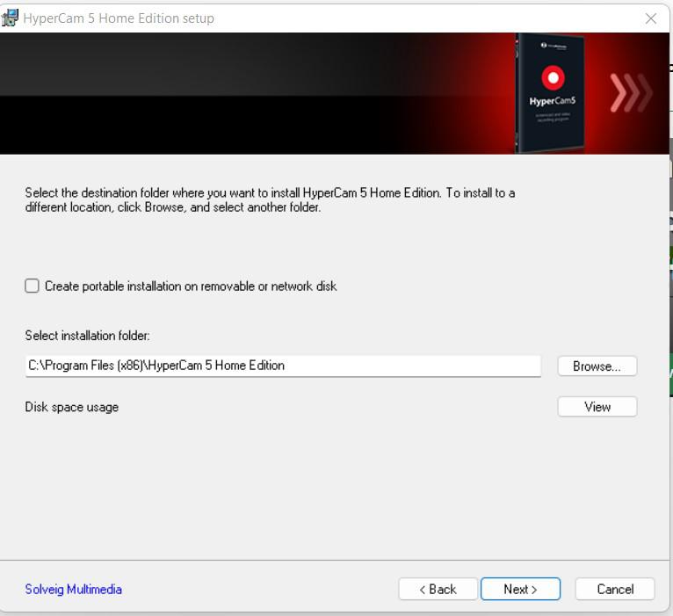Click the 'Create portable installation' label text
This screenshot has width=673, height=616.
191,286
